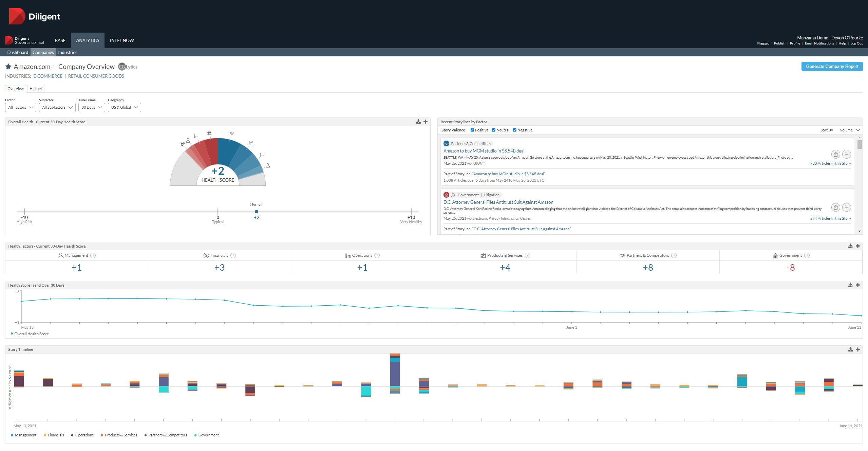Share the Amazon to buy MGM story
The width and height of the screenshot is (868, 451).
coord(835,154)
